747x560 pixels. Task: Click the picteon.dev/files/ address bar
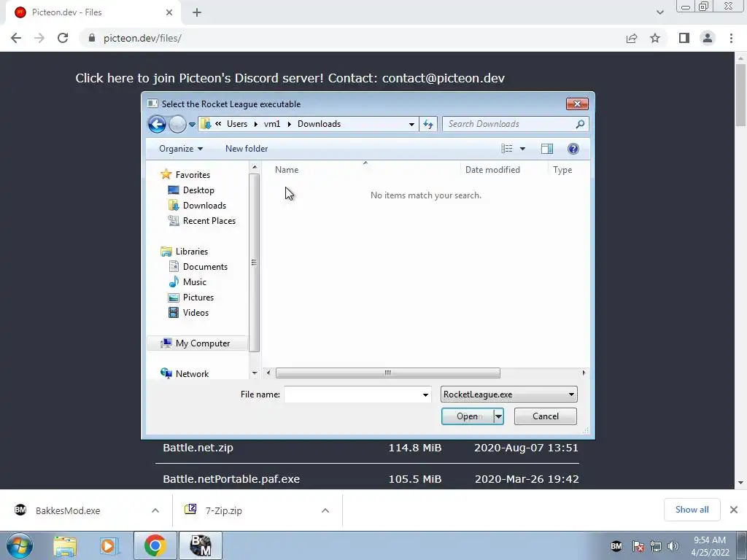(x=352, y=38)
